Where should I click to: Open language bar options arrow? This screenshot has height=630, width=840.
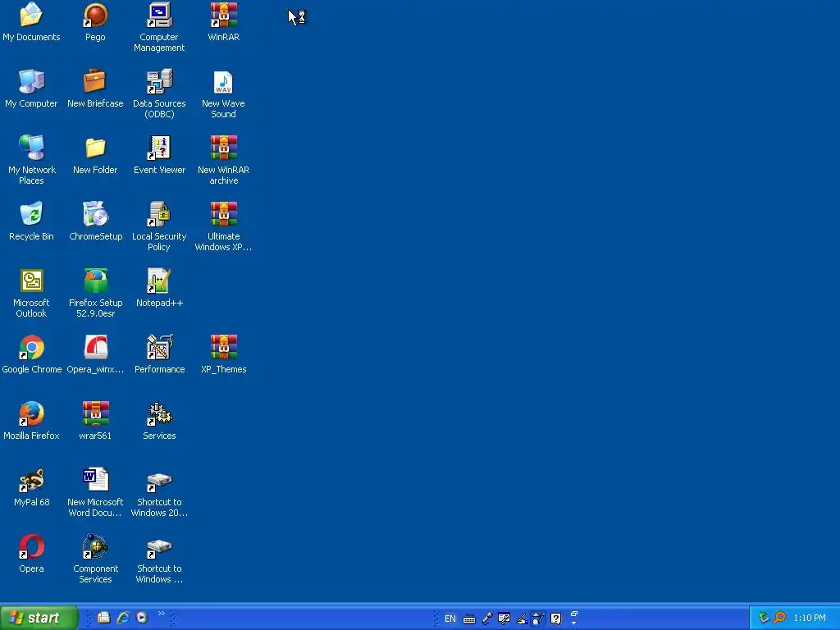573,623
